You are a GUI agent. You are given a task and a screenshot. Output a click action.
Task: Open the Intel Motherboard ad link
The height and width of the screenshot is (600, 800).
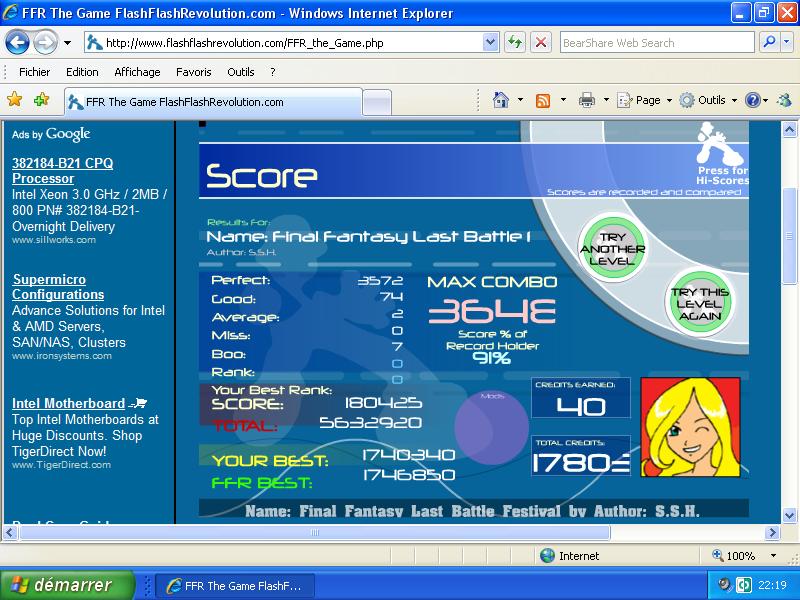[x=68, y=403]
